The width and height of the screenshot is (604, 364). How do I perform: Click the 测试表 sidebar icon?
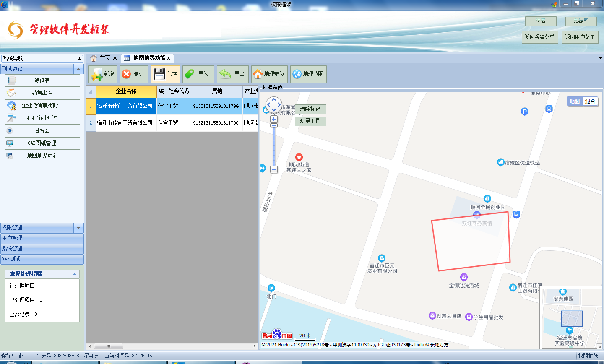11,81
